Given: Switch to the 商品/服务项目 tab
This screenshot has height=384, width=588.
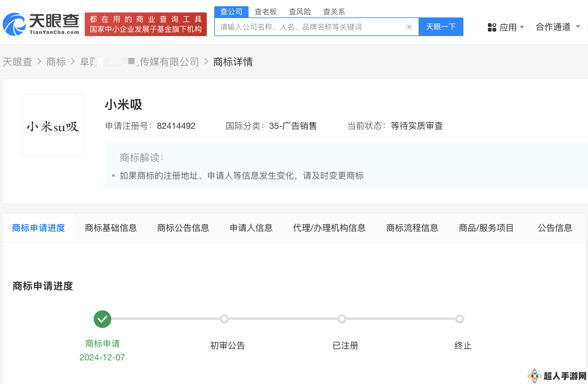Looking at the screenshot, I should (486, 228).
